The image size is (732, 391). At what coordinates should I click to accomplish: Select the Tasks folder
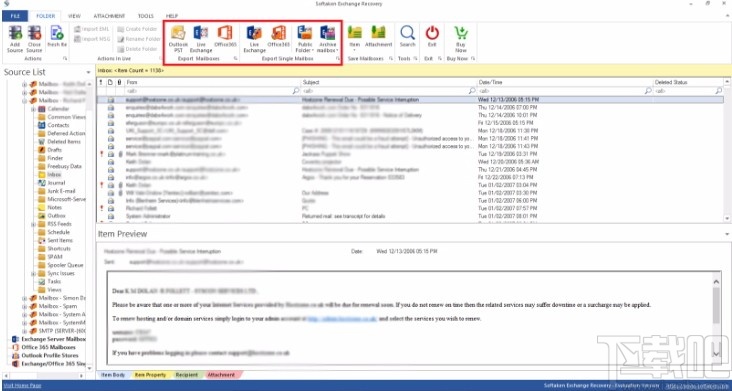click(x=54, y=281)
